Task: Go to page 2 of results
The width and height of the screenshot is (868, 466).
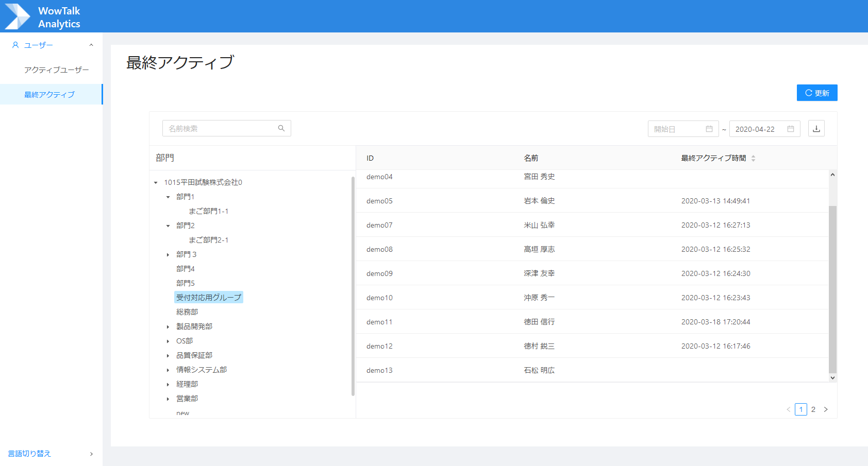Action: pyautogui.click(x=813, y=409)
